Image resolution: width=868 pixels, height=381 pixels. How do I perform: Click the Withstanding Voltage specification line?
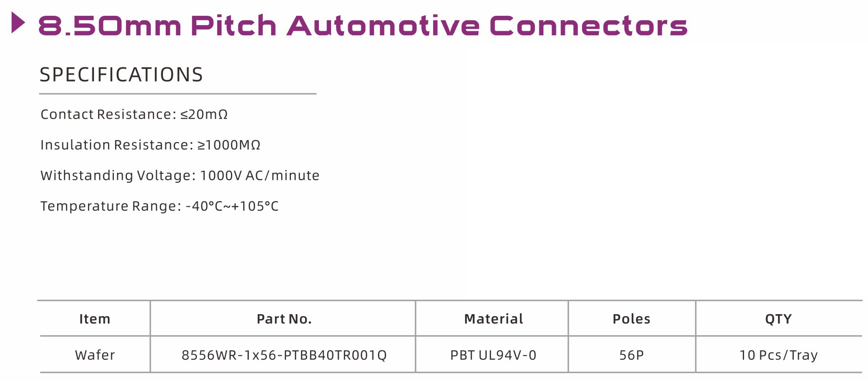(x=180, y=176)
